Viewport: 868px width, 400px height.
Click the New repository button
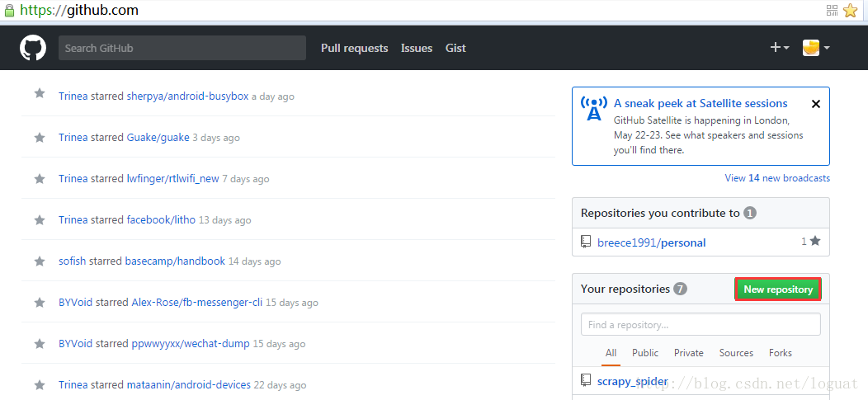(778, 289)
